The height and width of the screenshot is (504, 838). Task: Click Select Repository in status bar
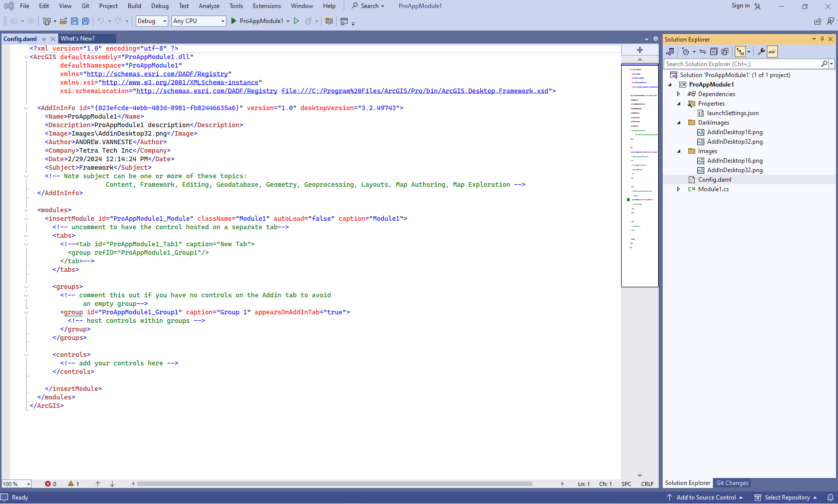point(785,497)
